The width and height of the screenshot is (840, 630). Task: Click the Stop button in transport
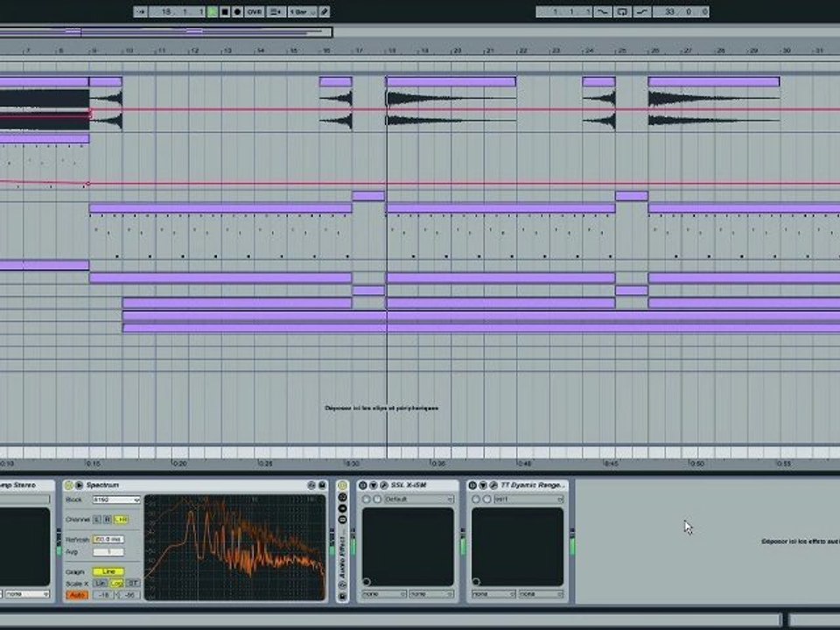pos(225,11)
